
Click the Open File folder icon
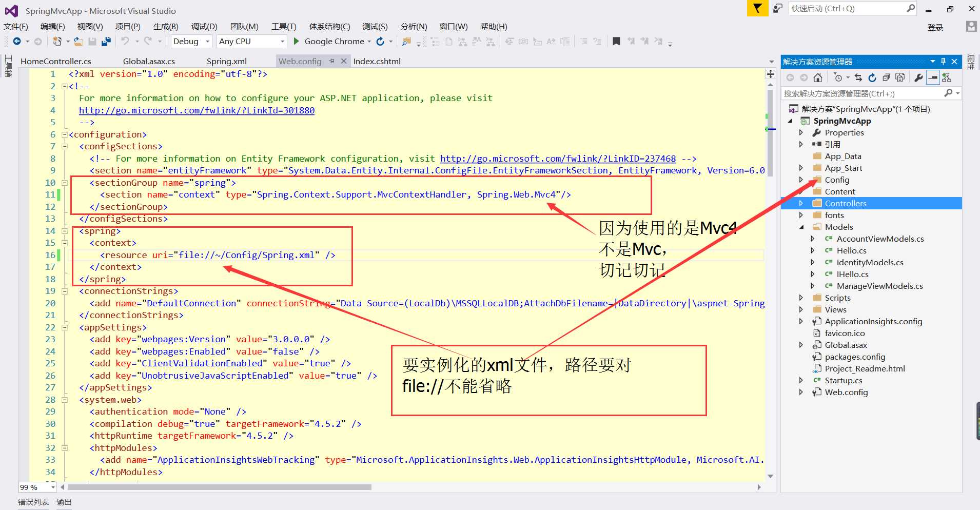pos(79,41)
